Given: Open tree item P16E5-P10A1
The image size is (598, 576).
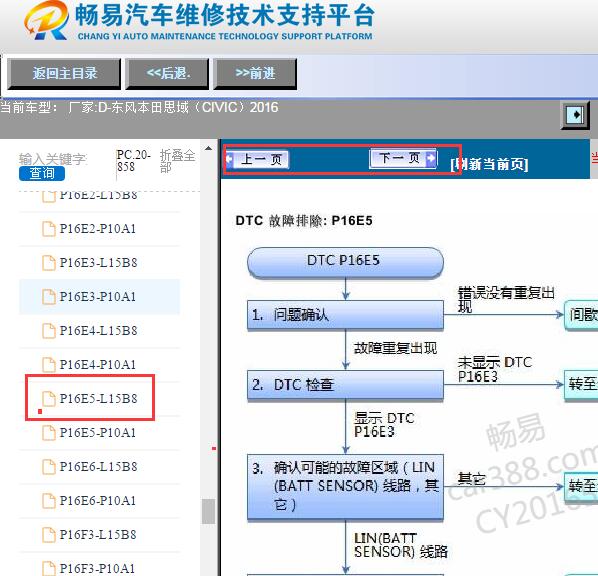Looking at the screenshot, I should click(99, 433).
